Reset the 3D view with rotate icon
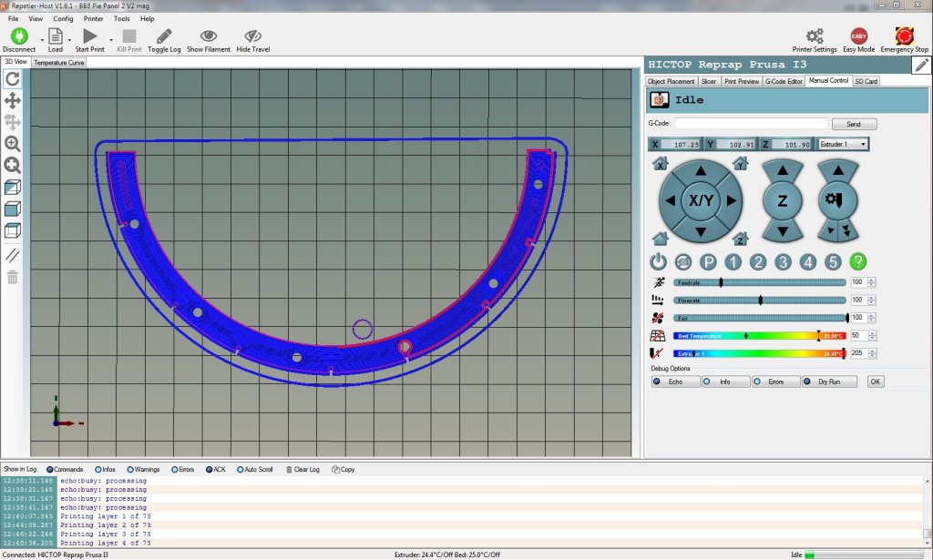 point(13,79)
